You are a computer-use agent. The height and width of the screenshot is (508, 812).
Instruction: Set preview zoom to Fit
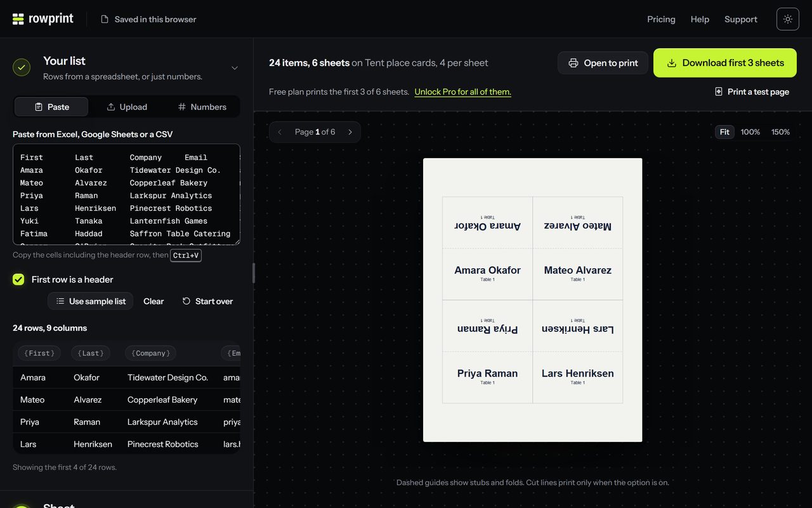724,132
